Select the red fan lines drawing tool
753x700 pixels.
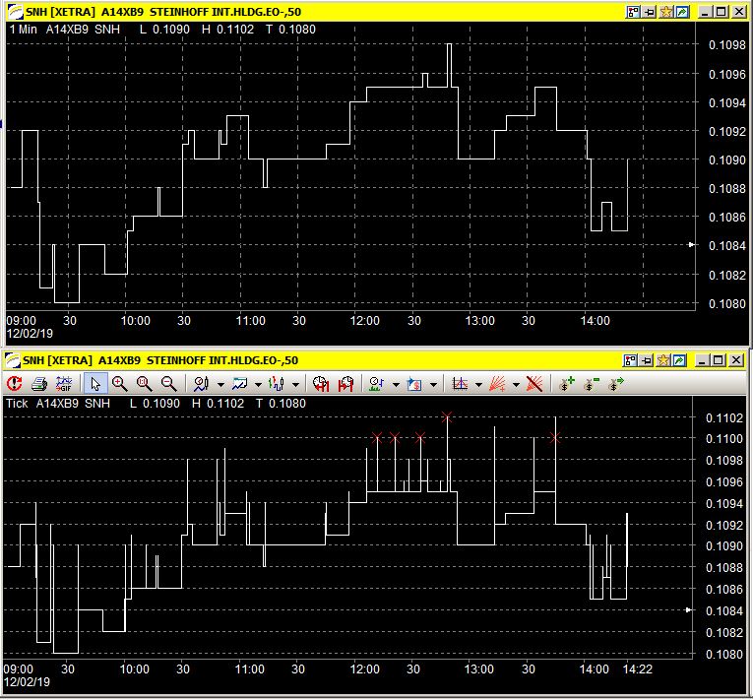coord(497,383)
